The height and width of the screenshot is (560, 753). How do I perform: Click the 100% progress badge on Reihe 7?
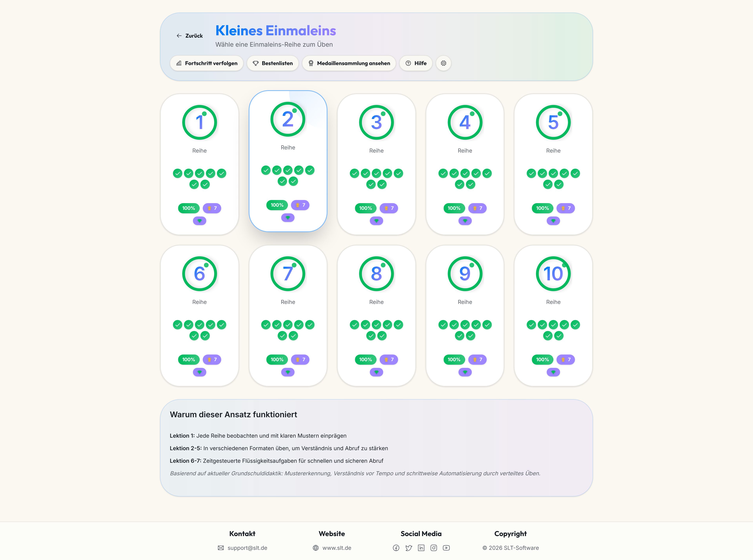(x=277, y=360)
